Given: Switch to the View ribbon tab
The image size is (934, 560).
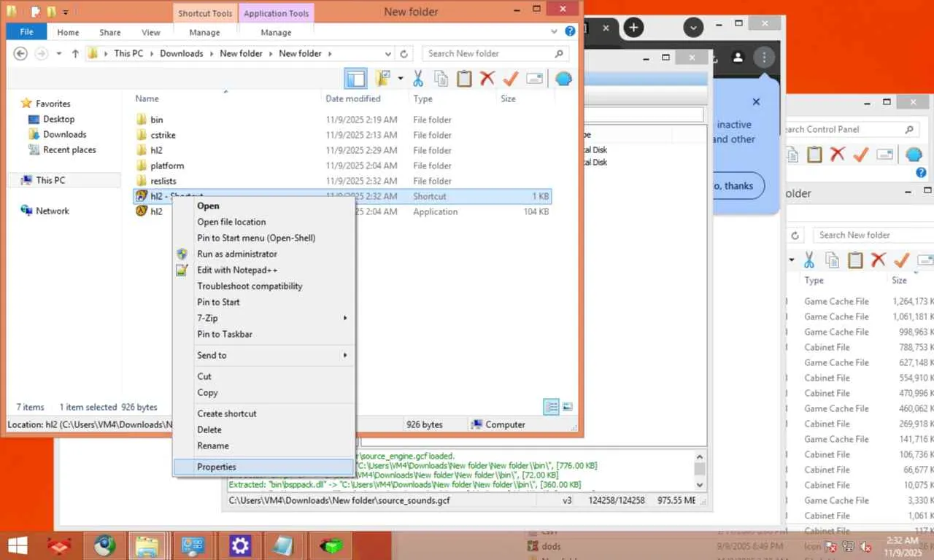Looking at the screenshot, I should [x=151, y=32].
